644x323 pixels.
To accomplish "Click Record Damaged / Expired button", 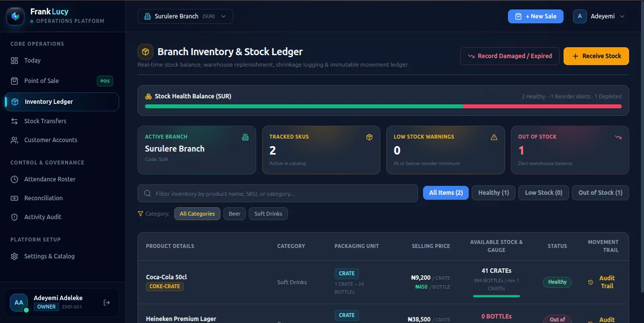I will click(510, 56).
